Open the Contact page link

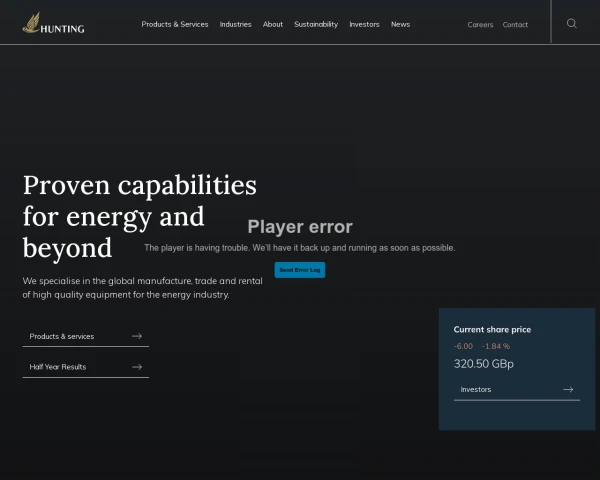tap(515, 24)
